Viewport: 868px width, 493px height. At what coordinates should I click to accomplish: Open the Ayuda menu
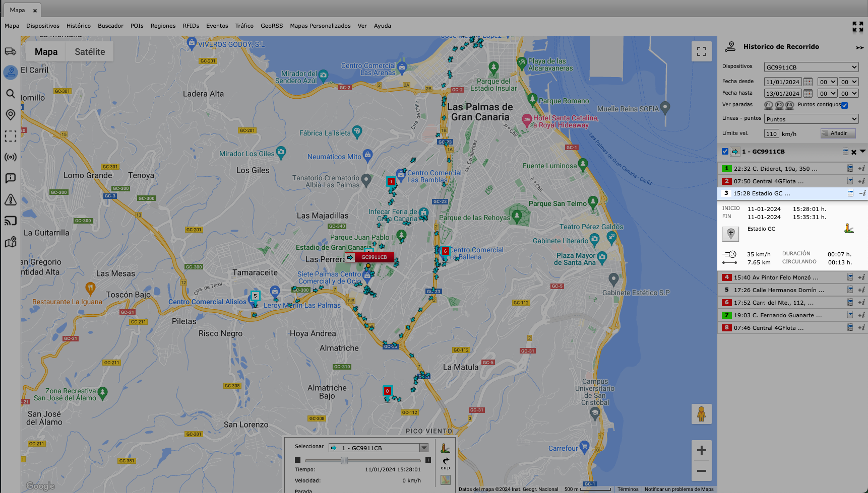coord(383,26)
